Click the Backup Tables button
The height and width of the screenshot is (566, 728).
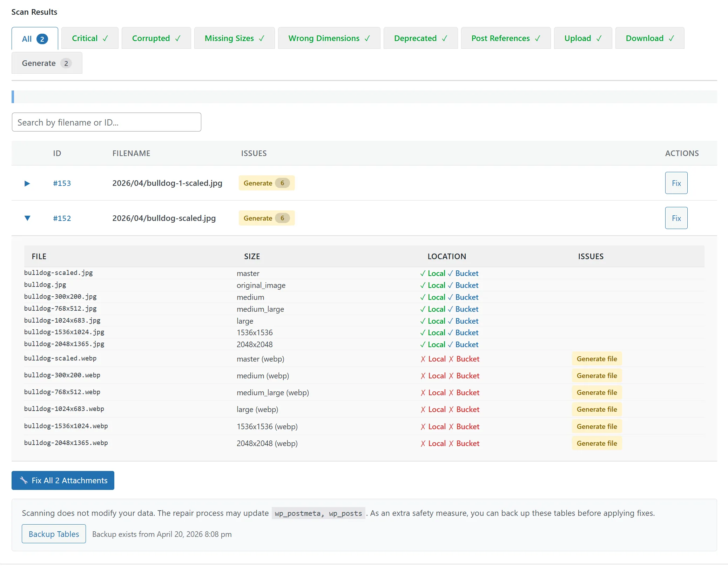coord(54,534)
